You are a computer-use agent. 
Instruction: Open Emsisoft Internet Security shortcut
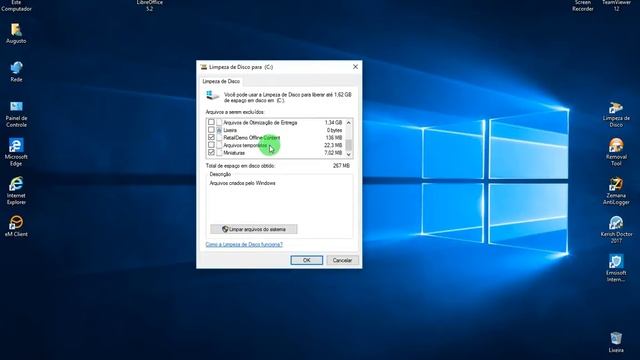tap(616, 268)
